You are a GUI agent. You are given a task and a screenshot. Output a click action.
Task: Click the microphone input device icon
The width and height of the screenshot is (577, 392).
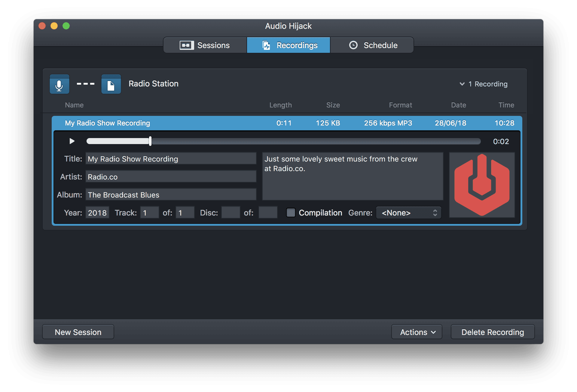coord(59,84)
